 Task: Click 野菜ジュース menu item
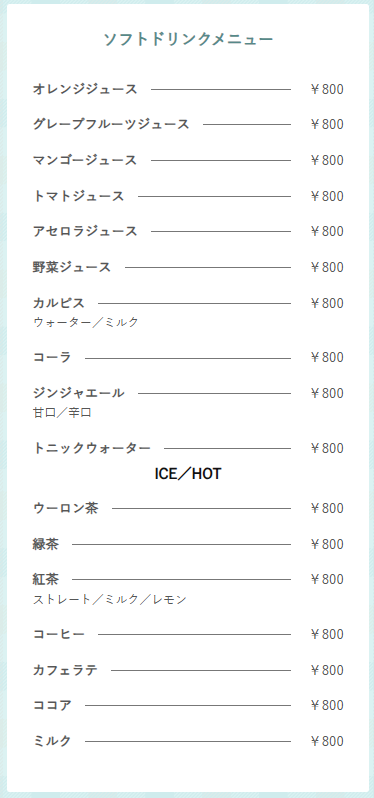(x=72, y=267)
